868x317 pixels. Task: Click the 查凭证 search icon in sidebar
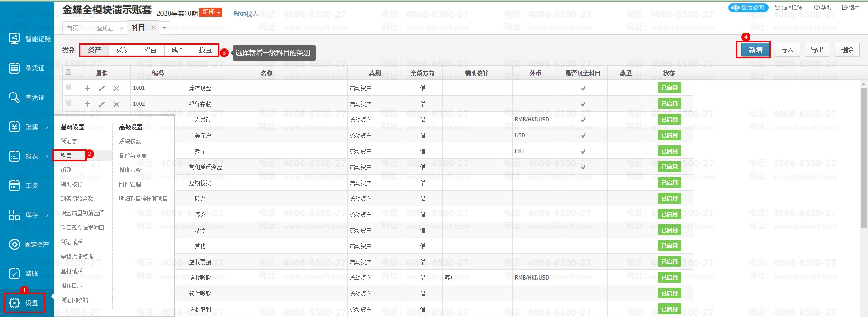14,98
